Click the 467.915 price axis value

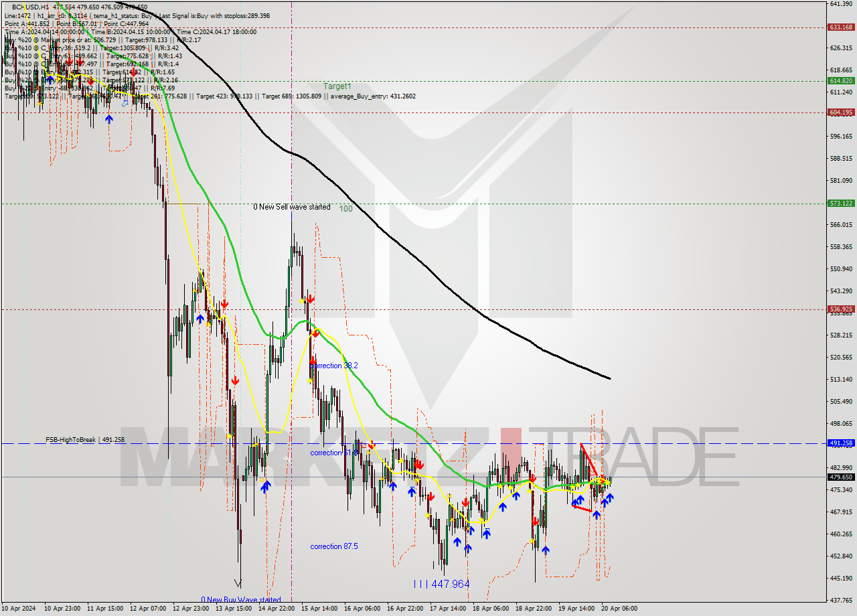841,512
